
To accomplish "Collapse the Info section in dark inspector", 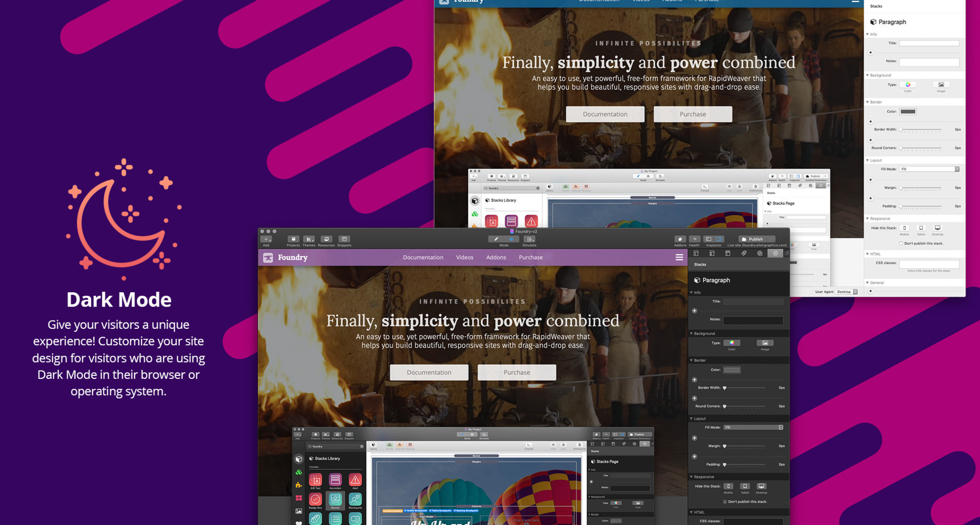I will coord(691,293).
